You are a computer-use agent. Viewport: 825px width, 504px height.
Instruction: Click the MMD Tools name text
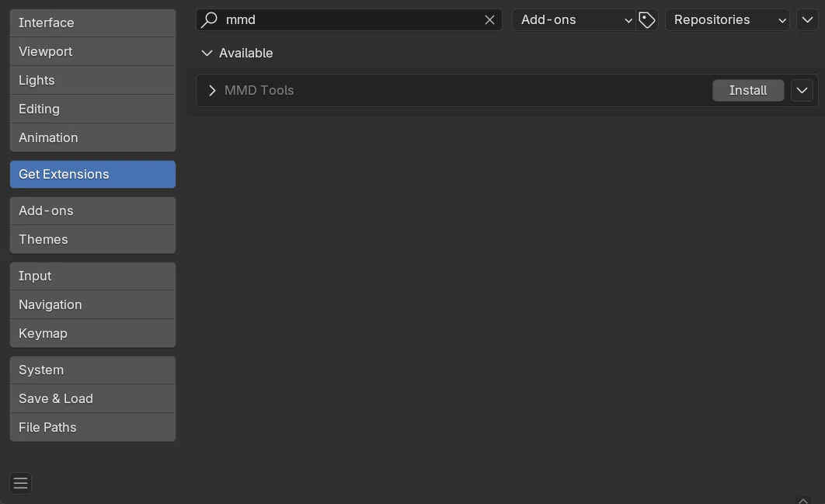(259, 91)
